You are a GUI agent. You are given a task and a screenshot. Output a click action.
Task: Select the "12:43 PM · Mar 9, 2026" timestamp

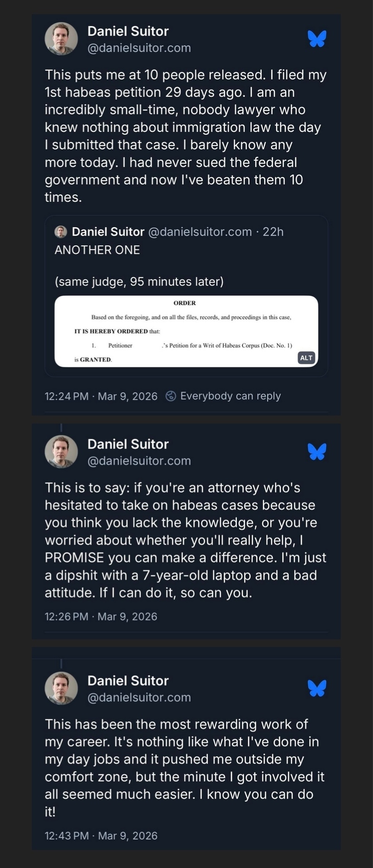tap(101, 836)
